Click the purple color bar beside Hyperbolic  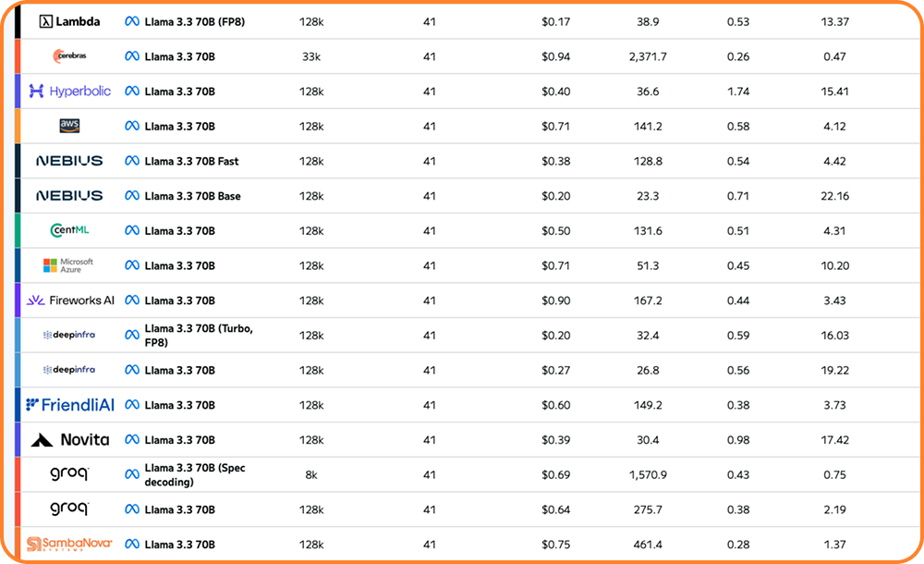tap(18, 92)
